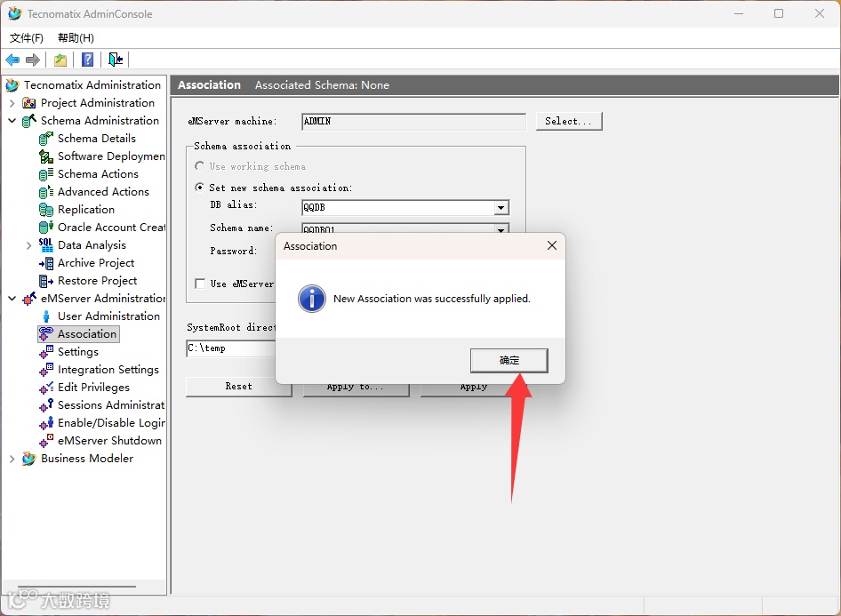Click the exit door toolbar icon
The width and height of the screenshot is (841, 616).
point(116,60)
